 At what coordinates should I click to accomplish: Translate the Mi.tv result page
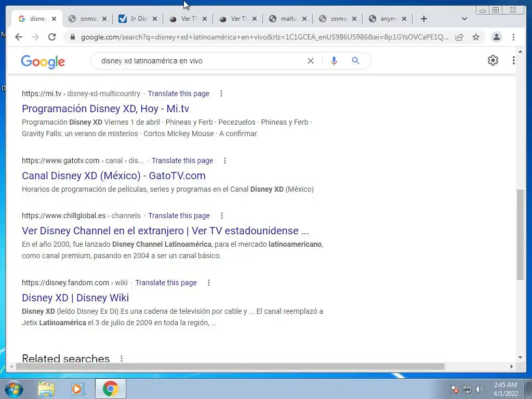179,94
